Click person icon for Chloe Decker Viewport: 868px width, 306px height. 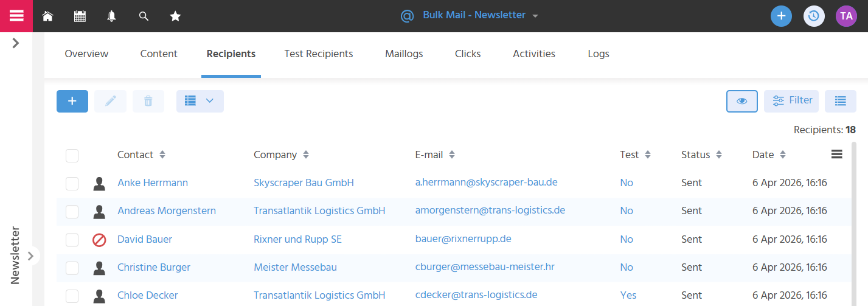click(99, 296)
